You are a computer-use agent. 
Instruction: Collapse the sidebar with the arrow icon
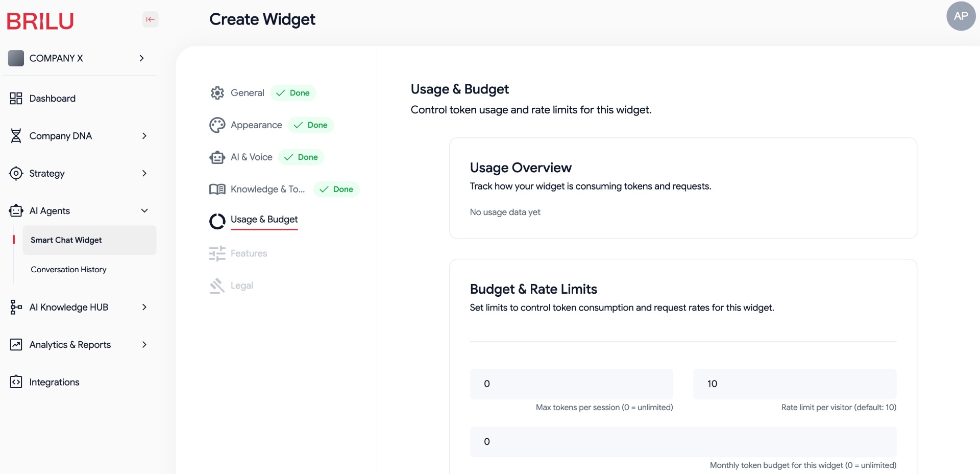pos(150,19)
